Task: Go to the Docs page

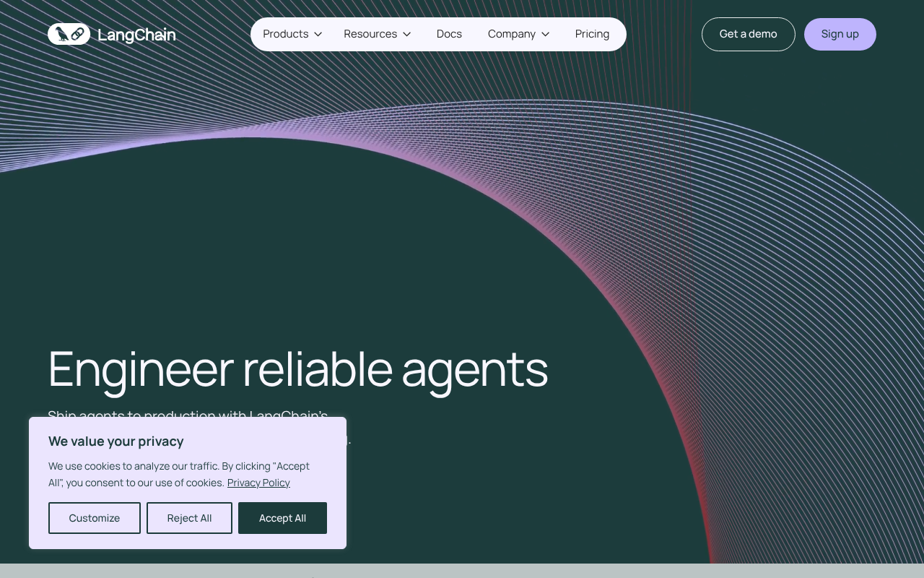Action: pos(449,34)
